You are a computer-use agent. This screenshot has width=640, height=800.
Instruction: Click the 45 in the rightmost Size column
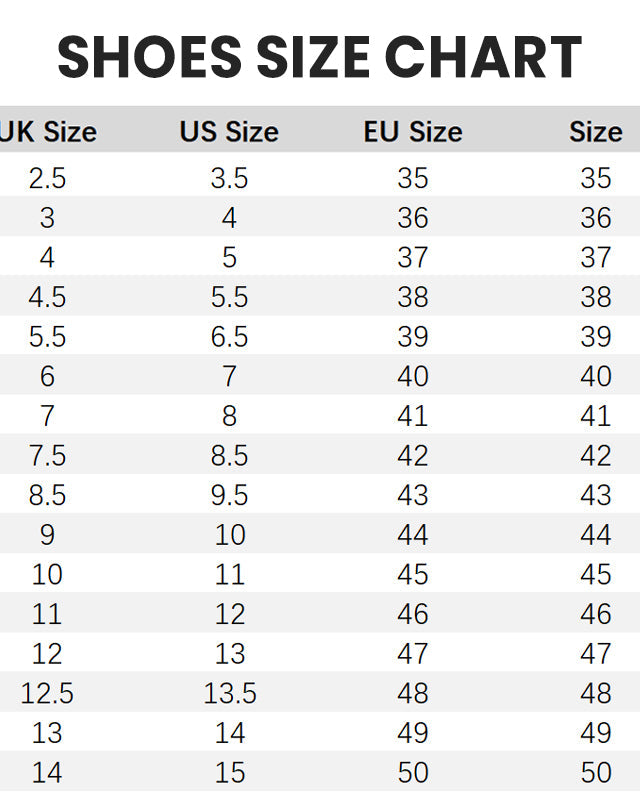tap(595, 574)
